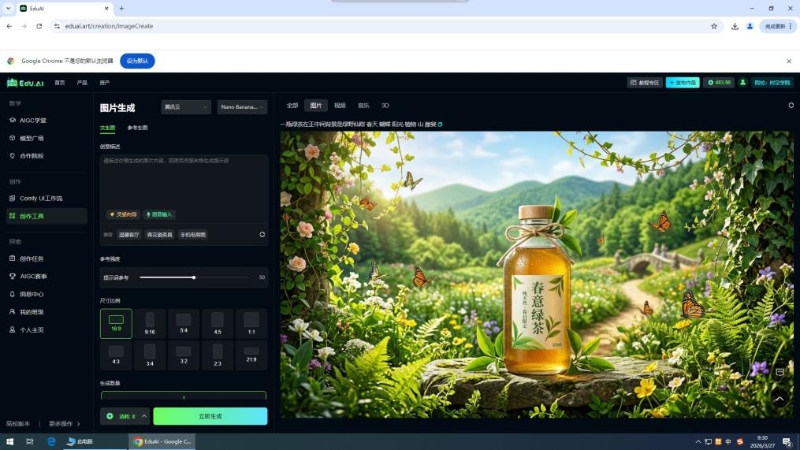Click the Edu.AI logo
Image resolution: width=800 pixels, height=450 pixels.
coord(25,83)
